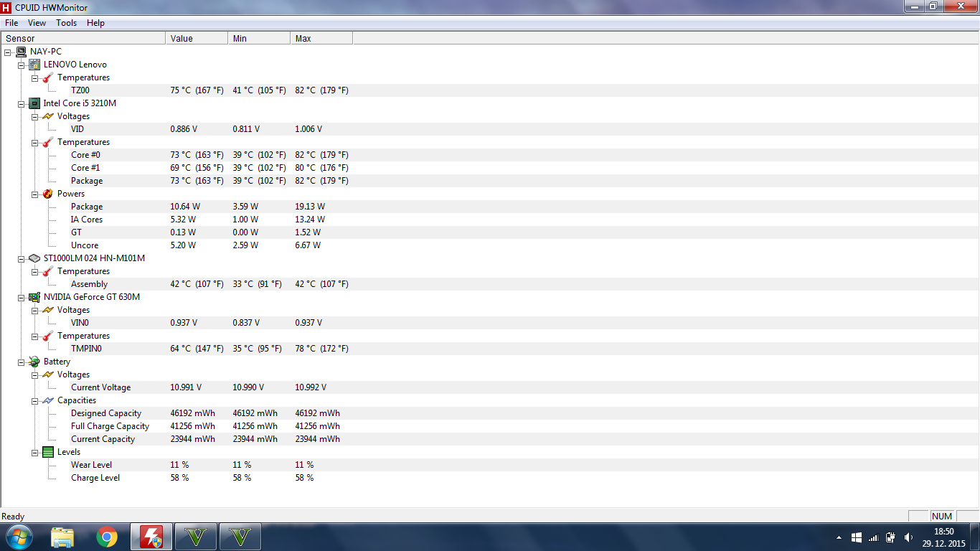Image resolution: width=980 pixels, height=551 pixels.
Task: Click the NUM indicator in the status bar
Action: pyautogui.click(x=942, y=517)
